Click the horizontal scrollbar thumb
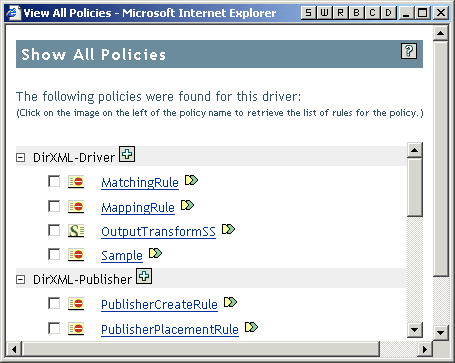This screenshot has width=455, height=363. (x=201, y=349)
